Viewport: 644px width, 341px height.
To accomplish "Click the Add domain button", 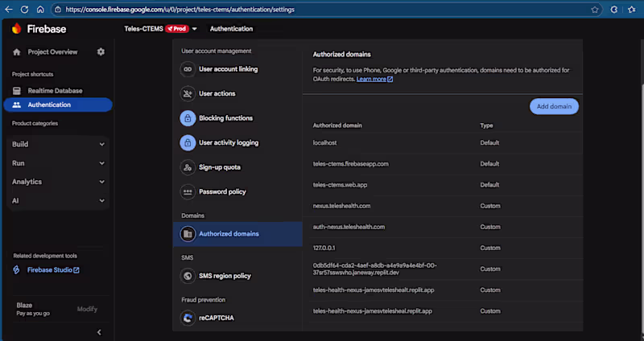I will click(x=554, y=106).
